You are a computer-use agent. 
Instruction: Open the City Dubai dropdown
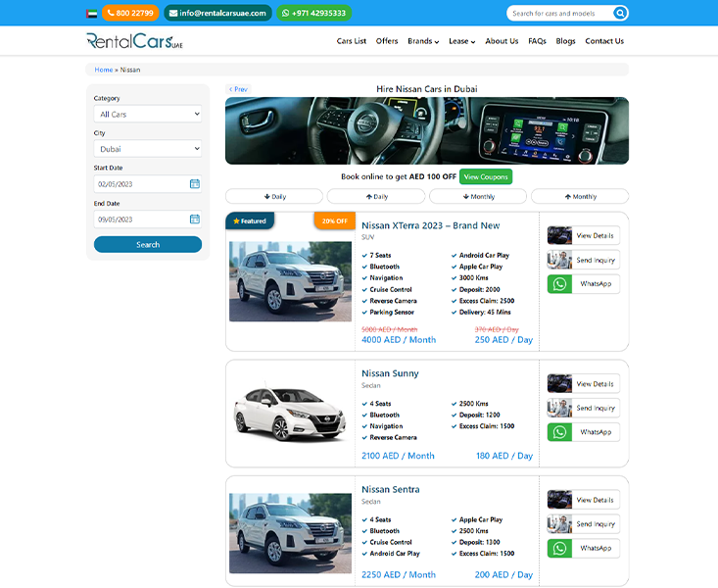[x=148, y=149]
